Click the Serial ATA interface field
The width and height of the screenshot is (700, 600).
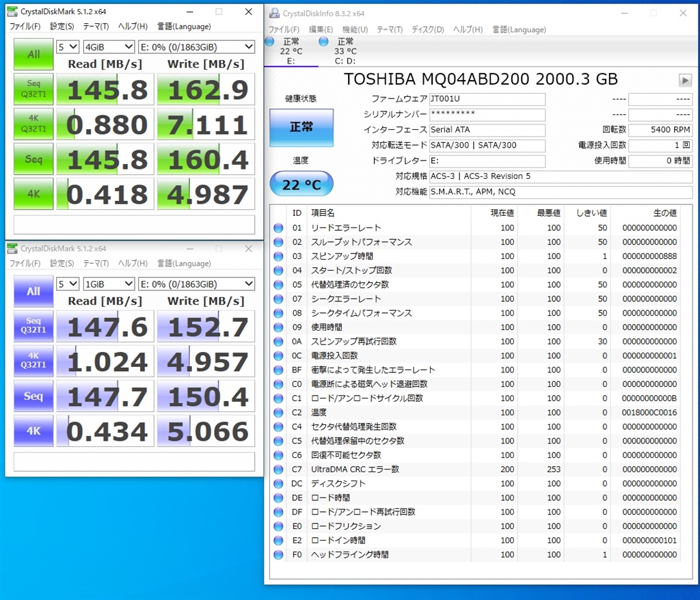pos(487,129)
